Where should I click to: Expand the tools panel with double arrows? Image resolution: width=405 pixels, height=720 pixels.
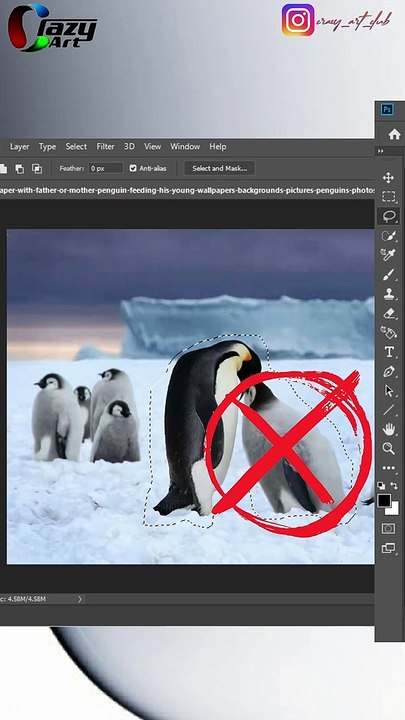point(380,151)
